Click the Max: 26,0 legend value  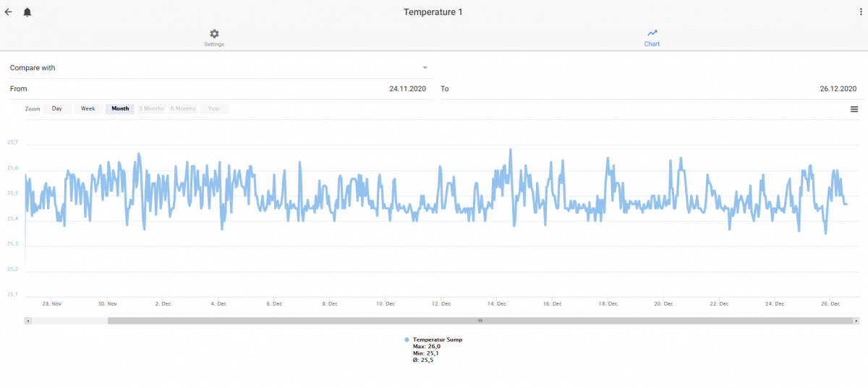[427, 346]
